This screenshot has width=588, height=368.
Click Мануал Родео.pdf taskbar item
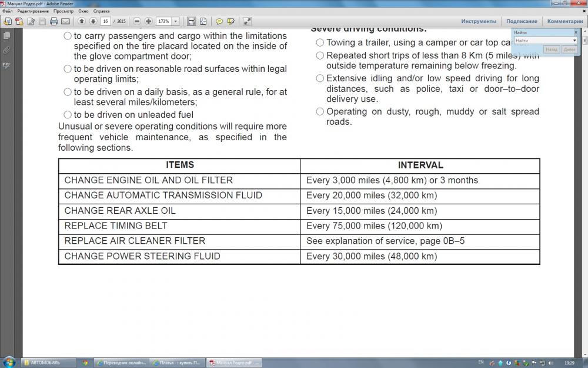(233, 363)
